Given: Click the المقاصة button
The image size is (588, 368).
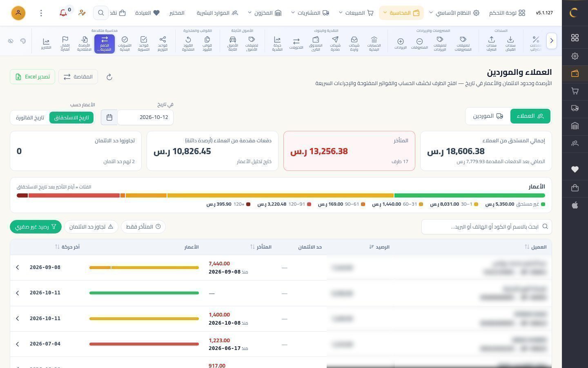Looking at the screenshot, I should (78, 77).
